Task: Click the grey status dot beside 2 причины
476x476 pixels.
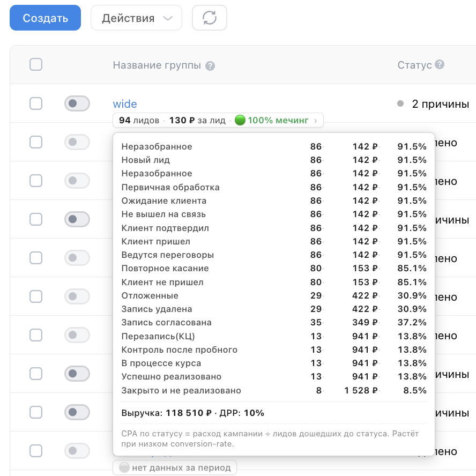Action: point(400,103)
